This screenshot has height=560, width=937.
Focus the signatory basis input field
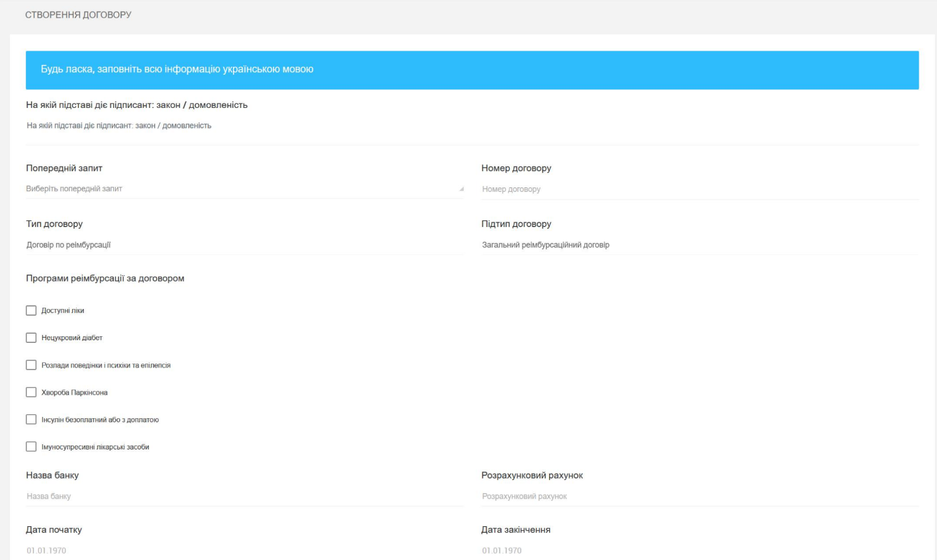point(472,126)
